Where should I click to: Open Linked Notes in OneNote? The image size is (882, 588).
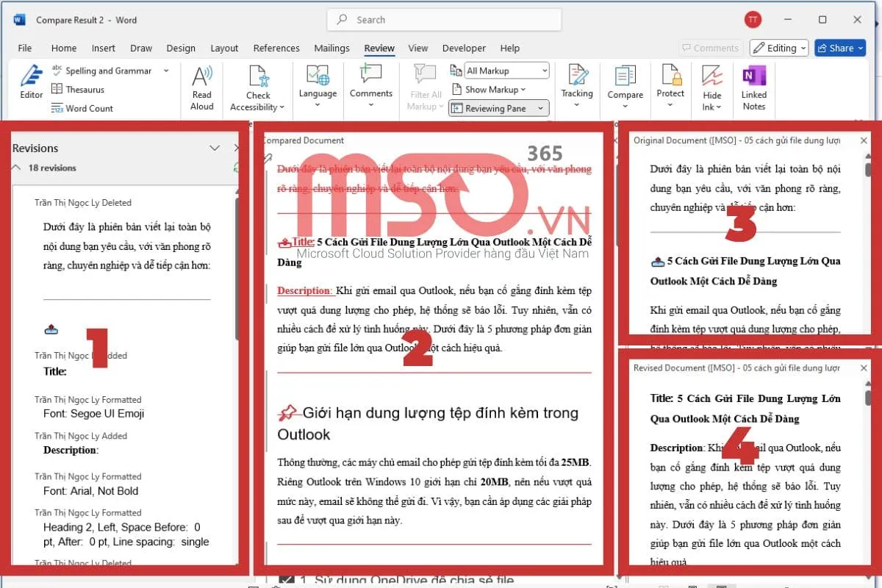click(x=754, y=88)
